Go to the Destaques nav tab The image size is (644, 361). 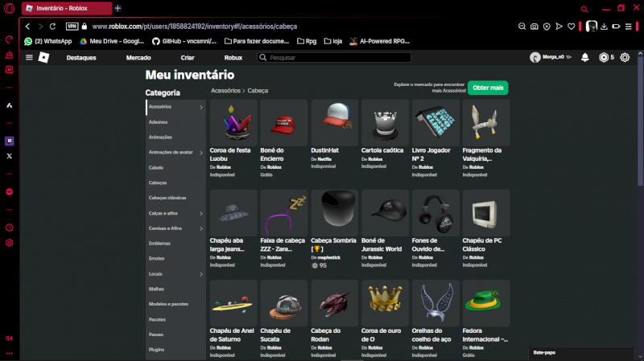pos(81,57)
